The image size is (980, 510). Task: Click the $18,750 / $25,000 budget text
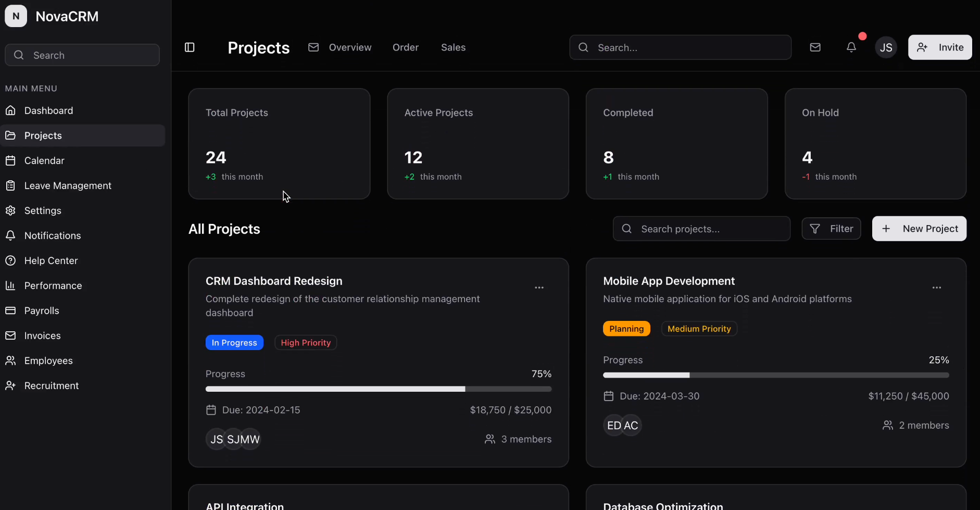tap(511, 410)
